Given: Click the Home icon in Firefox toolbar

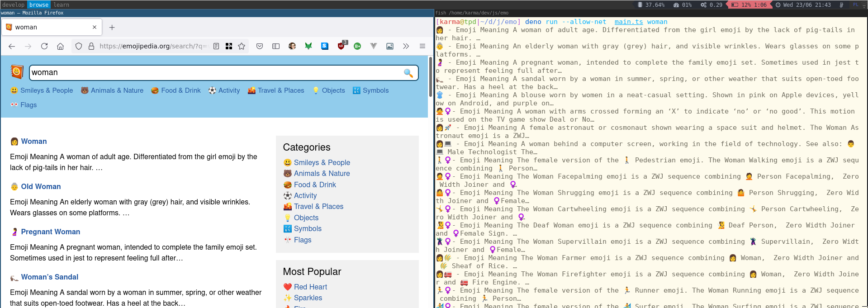Looking at the screenshot, I should click(x=60, y=46).
